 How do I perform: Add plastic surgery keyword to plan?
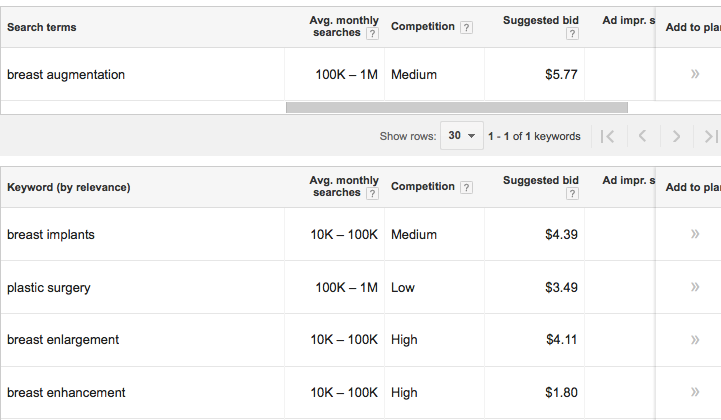coord(695,287)
